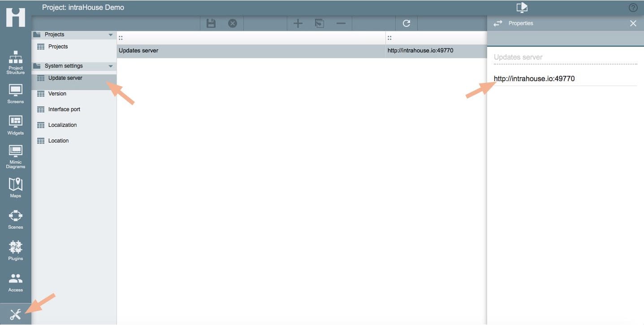Click the refresh toolbar icon
Viewport: 644px width, 325px height.
point(406,23)
